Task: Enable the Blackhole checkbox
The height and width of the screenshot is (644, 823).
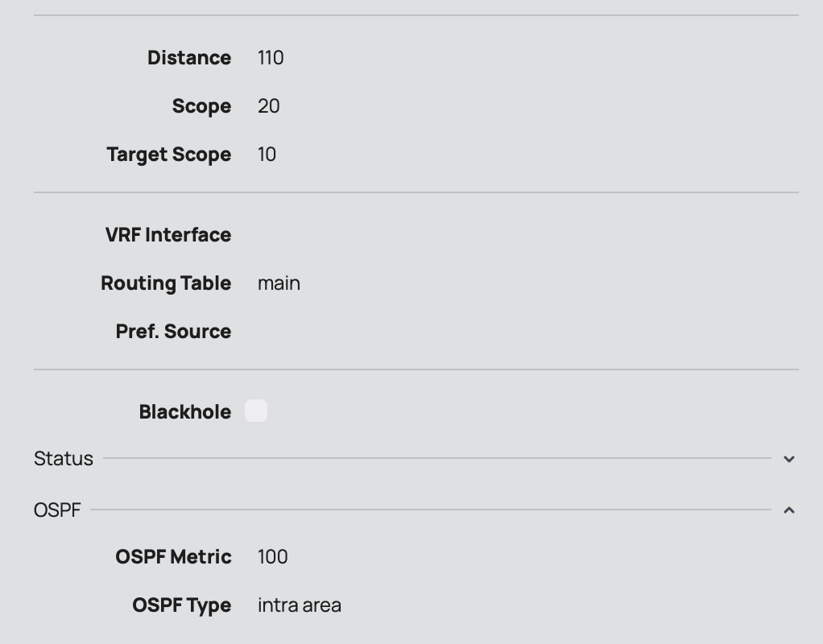Action: point(256,411)
